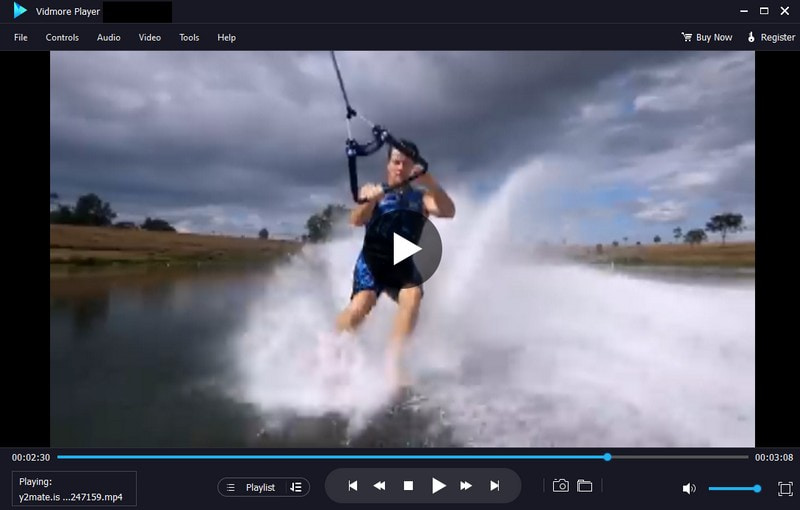Open the snapshot folder
The height and width of the screenshot is (510, 800).
(x=585, y=486)
